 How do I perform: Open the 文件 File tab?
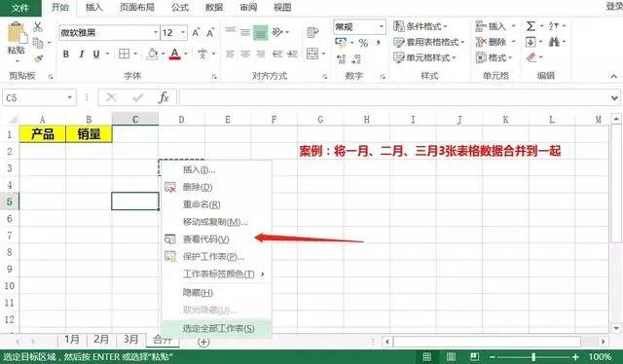20,8
